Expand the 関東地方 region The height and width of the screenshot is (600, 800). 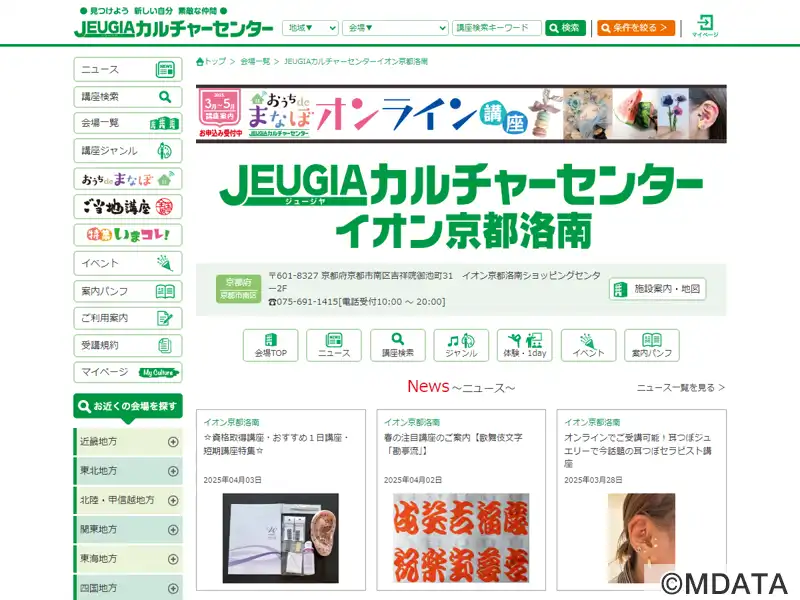[128, 530]
